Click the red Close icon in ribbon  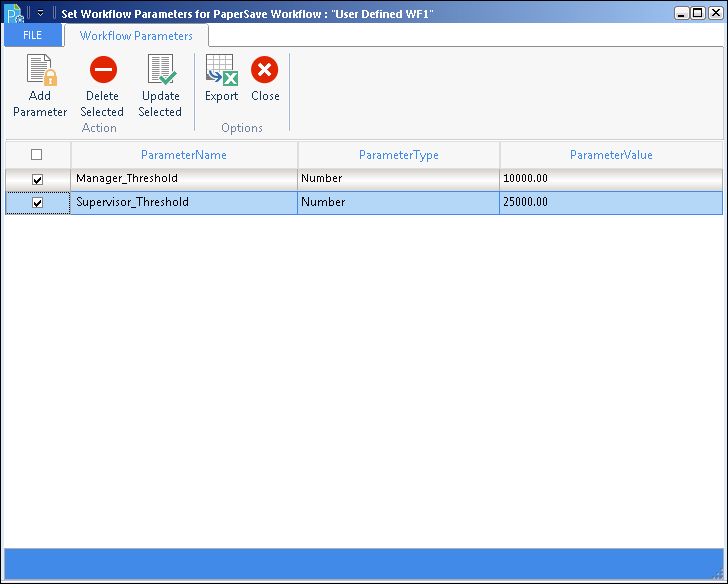pos(265,70)
